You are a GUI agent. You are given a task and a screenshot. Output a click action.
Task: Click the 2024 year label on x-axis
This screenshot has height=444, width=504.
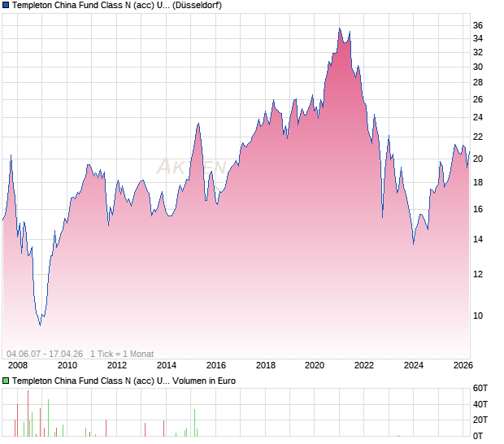click(x=413, y=365)
